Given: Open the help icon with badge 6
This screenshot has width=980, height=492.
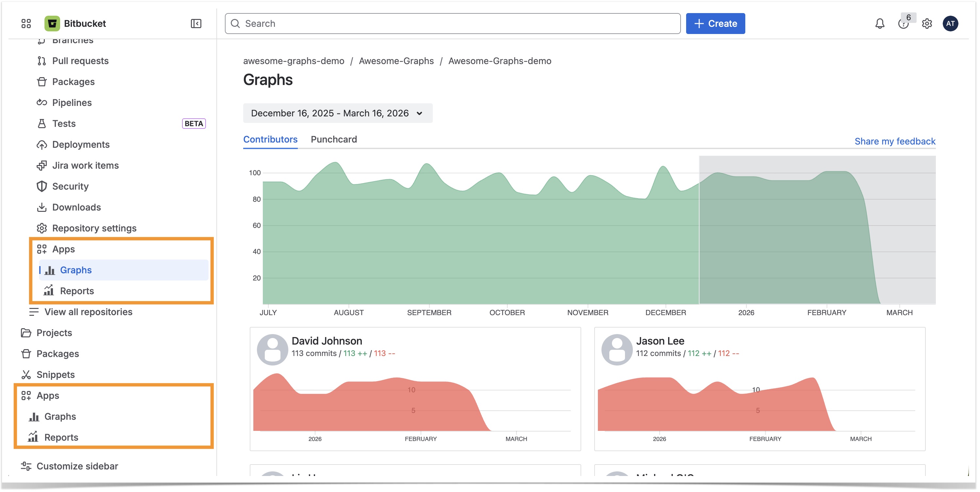Looking at the screenshot, I should tap(903, 24).
